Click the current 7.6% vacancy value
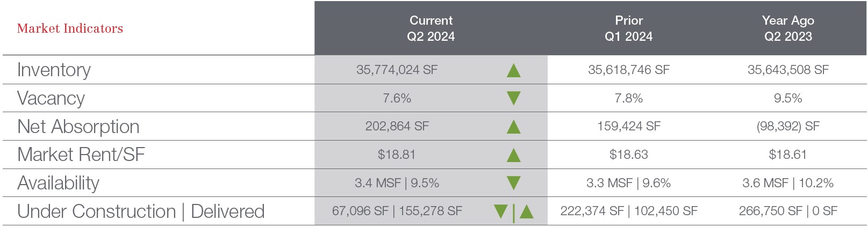 click(x=397, y=98)
